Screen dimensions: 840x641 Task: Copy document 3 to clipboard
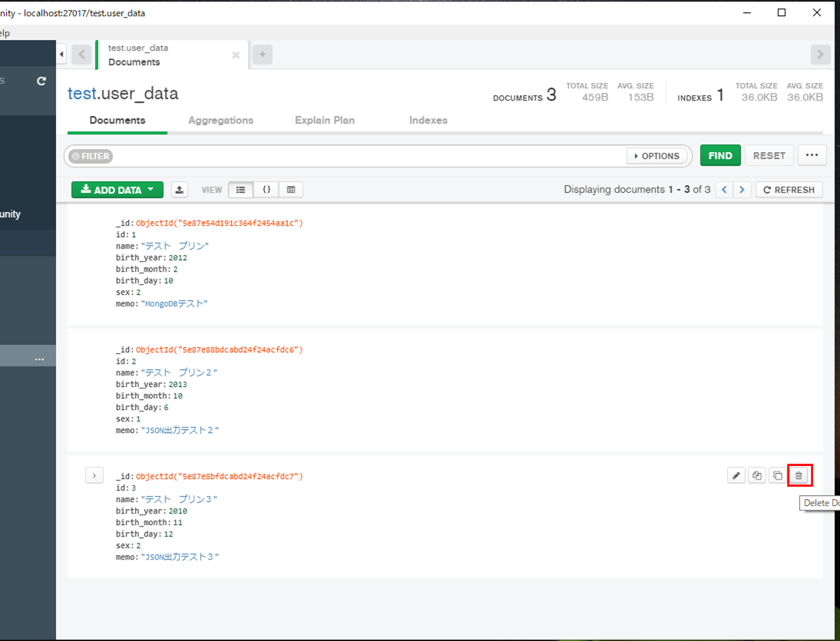[777, 475]
